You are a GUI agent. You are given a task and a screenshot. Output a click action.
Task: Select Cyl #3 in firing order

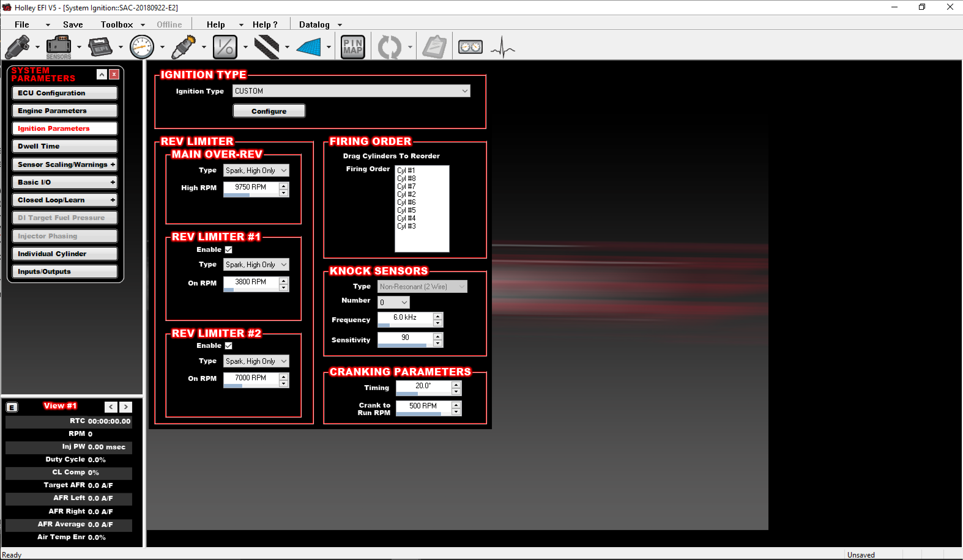[x=406, y=226]
